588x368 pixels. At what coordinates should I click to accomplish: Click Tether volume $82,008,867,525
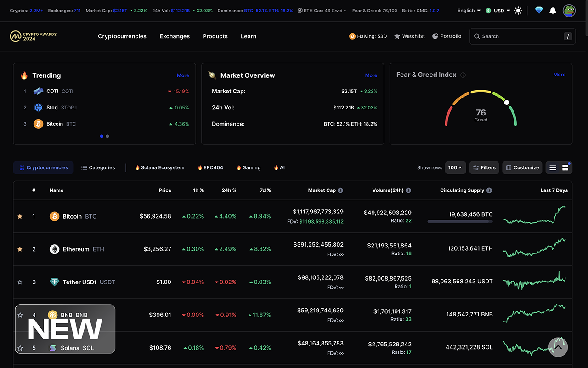point(388,278)
